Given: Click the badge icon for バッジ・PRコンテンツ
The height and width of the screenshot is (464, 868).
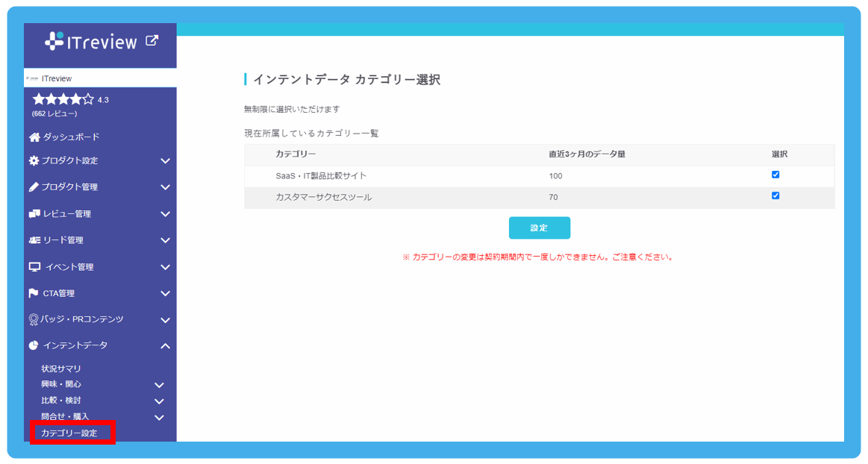Looking at the screenshot, I should click(x=34, y=319).
